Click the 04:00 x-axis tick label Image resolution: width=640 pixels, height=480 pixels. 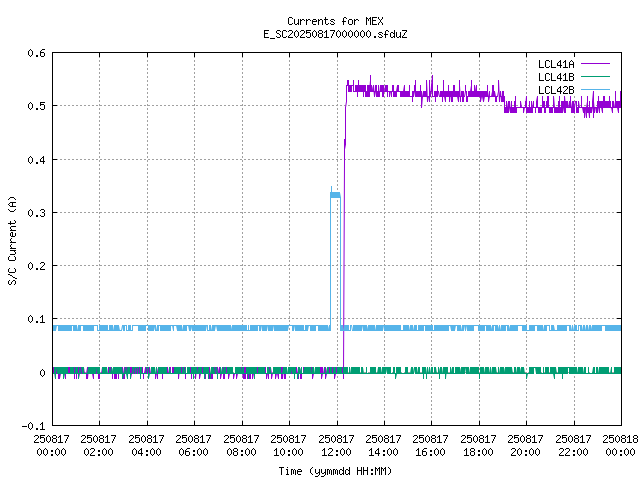(146, 452)
